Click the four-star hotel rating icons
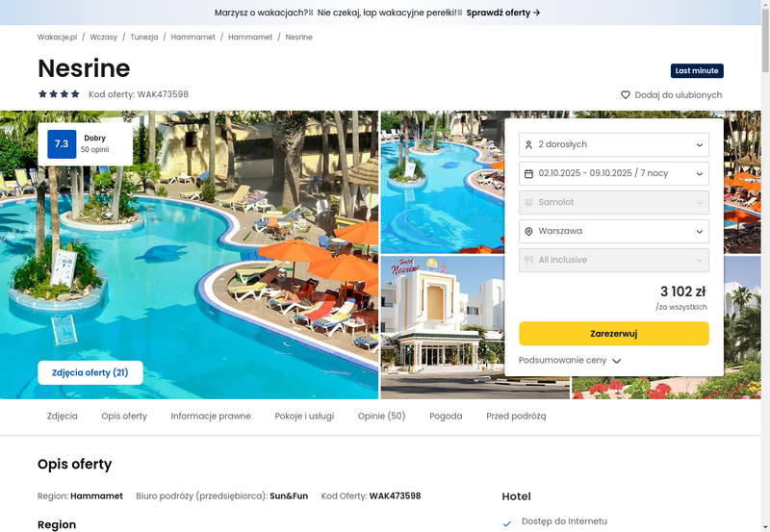The image size is (770, 532). pyautogui.click(x=59, y=93)
